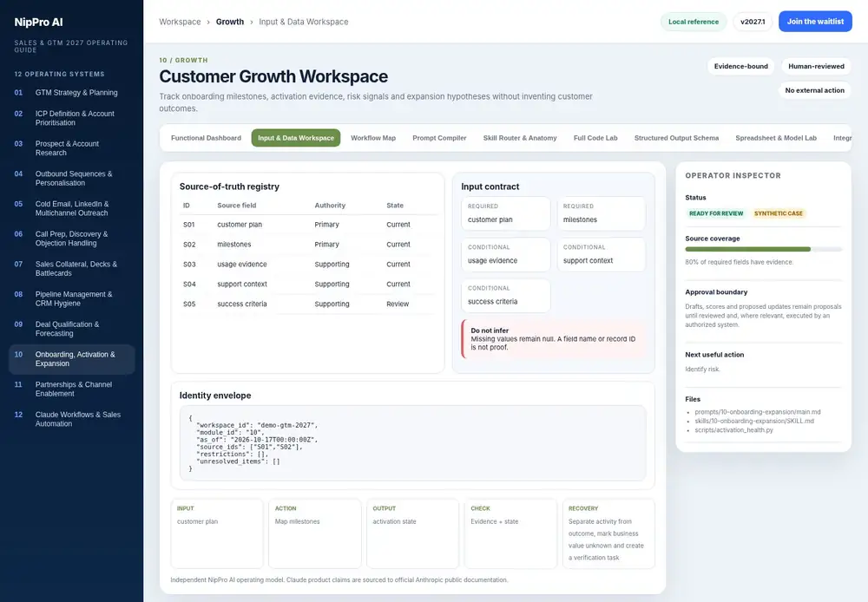Click Identify risk next action text
Screen dimensions: 868x602
[x=702, y=369]
